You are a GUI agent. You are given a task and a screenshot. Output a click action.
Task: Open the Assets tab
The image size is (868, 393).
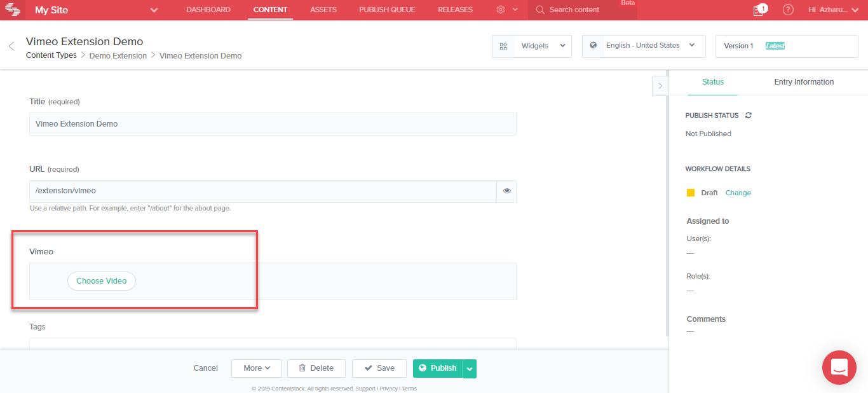coord(323,10)
